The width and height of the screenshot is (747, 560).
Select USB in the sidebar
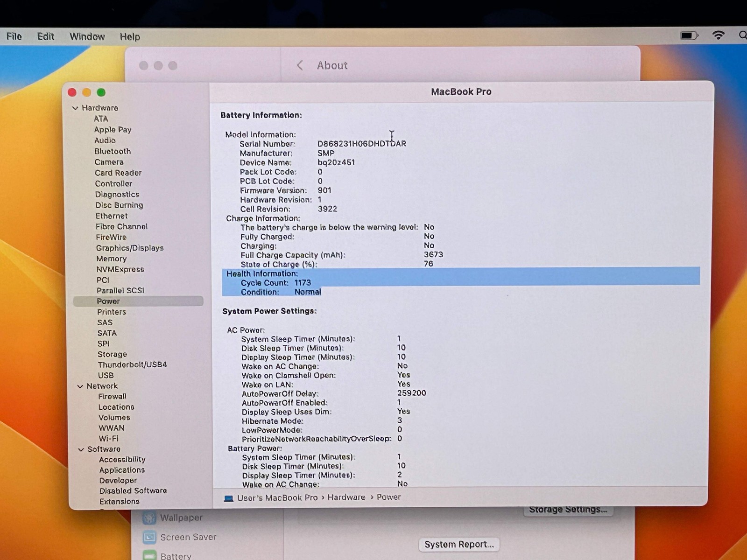(x=106, y=375)
